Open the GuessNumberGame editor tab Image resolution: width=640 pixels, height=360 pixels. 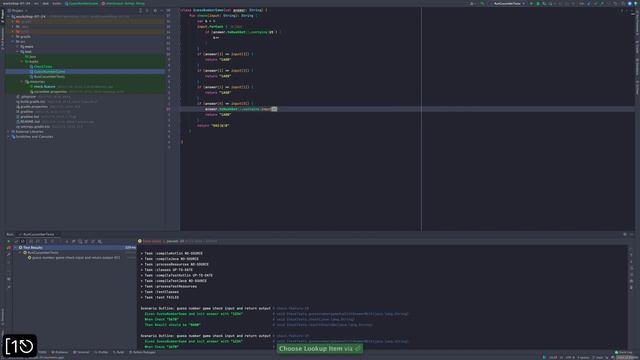pos(82,3)
